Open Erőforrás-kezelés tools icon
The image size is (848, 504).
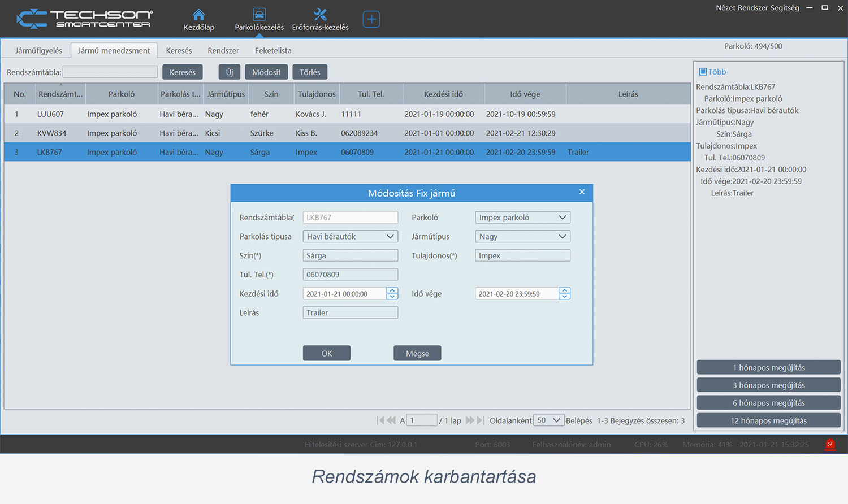[320, 15]
